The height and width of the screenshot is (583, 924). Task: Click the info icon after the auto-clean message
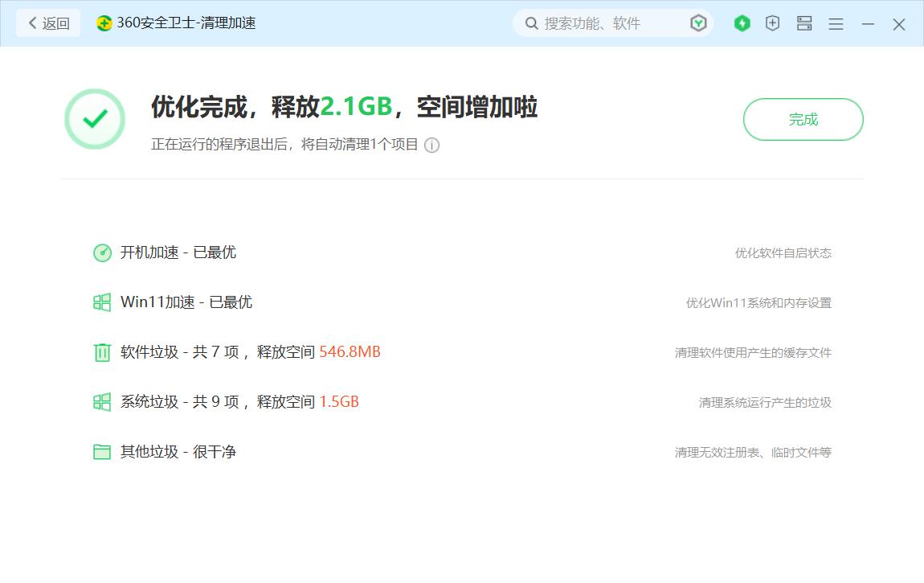(432, 146)
